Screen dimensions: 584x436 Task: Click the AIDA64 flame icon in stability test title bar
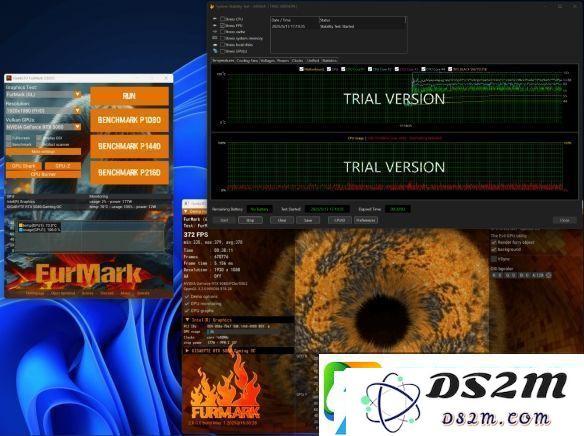(x=212, y=6)
